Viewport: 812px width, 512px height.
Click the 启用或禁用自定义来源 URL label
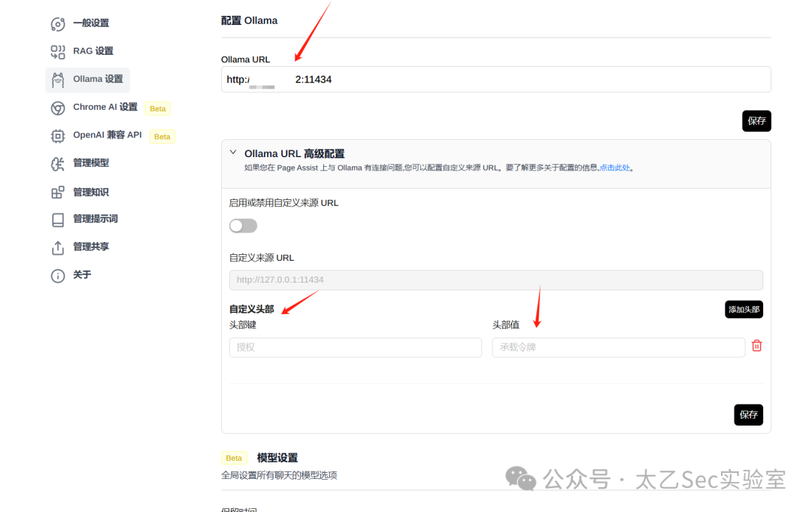point(283,203)
